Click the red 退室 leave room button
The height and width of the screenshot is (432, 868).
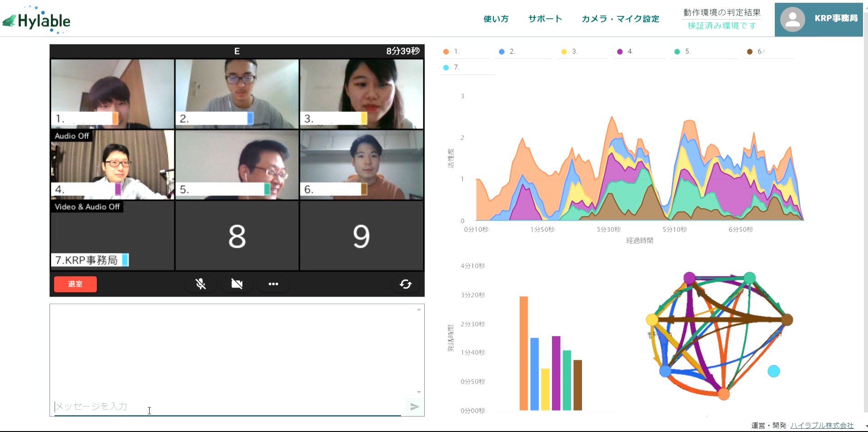(75, 284)
